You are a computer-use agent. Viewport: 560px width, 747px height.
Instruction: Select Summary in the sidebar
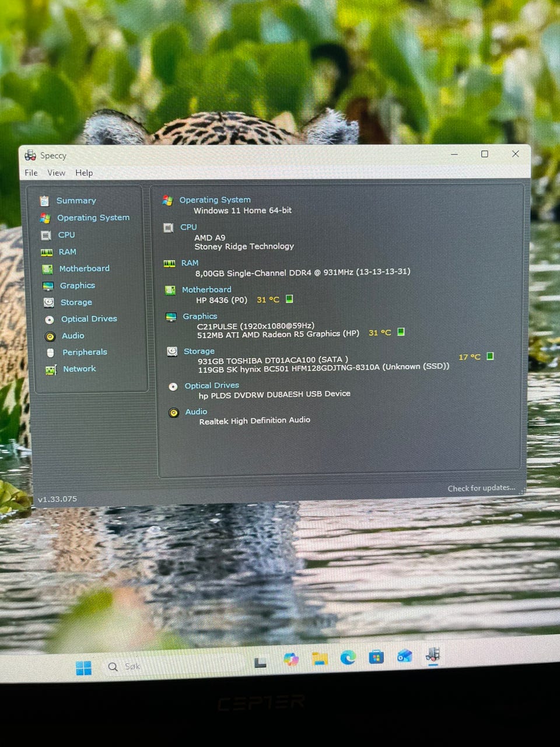[76, 201]
